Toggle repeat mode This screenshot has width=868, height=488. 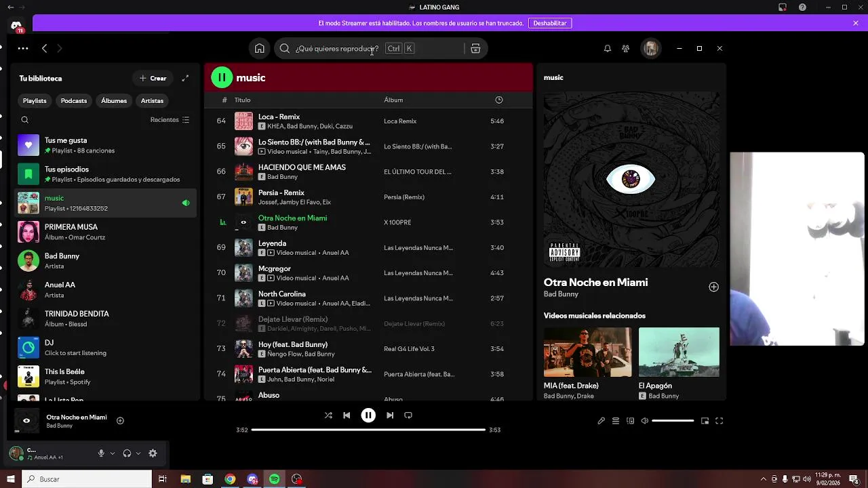408,415
